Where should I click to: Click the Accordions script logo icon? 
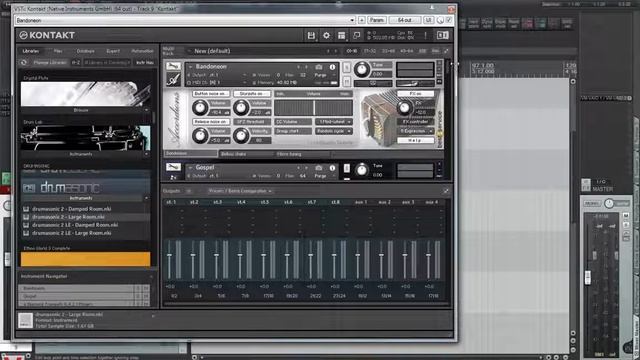click(x=173, y=79)
